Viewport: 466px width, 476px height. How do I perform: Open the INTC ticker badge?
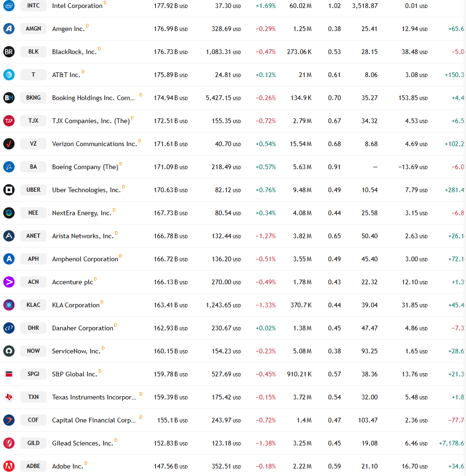pyautogui.click(x=33, y=6)
